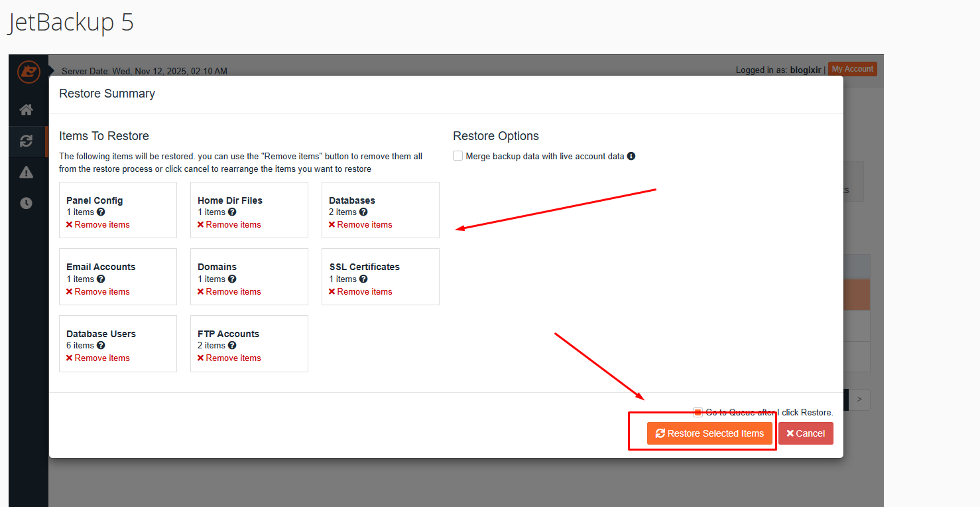Click help icon under Panel Config
Screen dimensions: 980x507
coord(101,212)
